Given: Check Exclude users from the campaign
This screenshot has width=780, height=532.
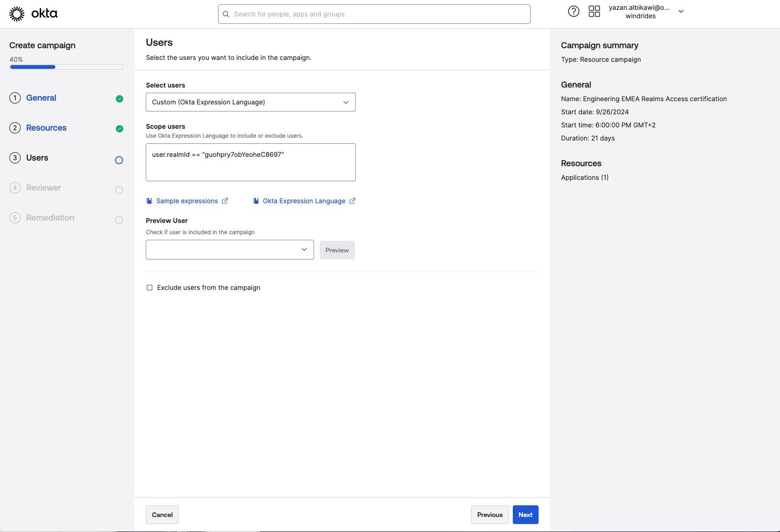Looking at the screenshot, I should (x=150, y=288).
